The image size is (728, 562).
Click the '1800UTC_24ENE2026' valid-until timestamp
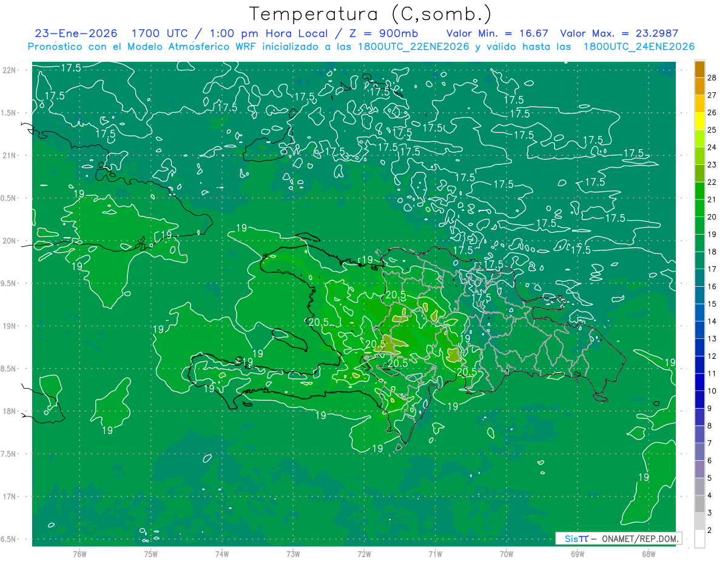click(639, 47)
